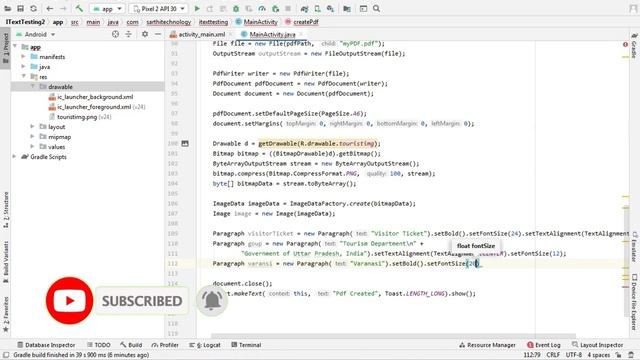Toggle the Project tool window side tab
This screenshot has width=640, height=360.
pos(5,48)
